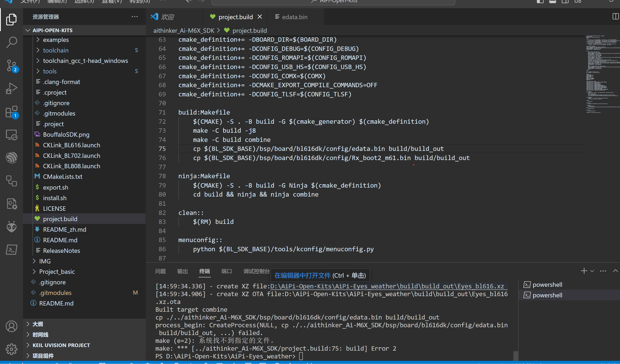Screen dimensions: 620x364
Task: Collapse the AIPI-OPEN-KITS root folder
Action: pyautogui.click(x=84, y=30)
